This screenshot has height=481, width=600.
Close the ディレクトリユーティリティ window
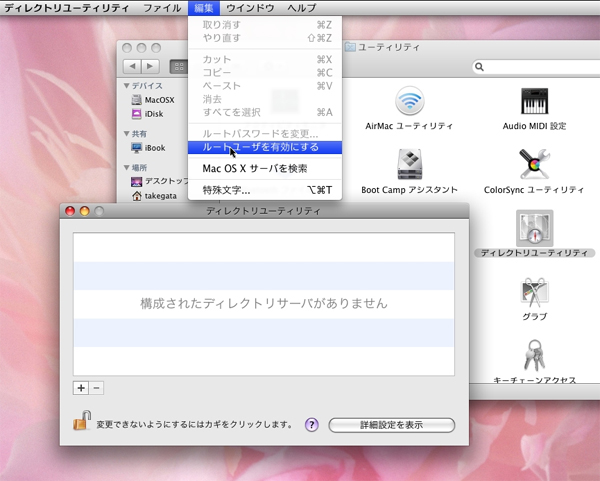[x=70, y=211]
